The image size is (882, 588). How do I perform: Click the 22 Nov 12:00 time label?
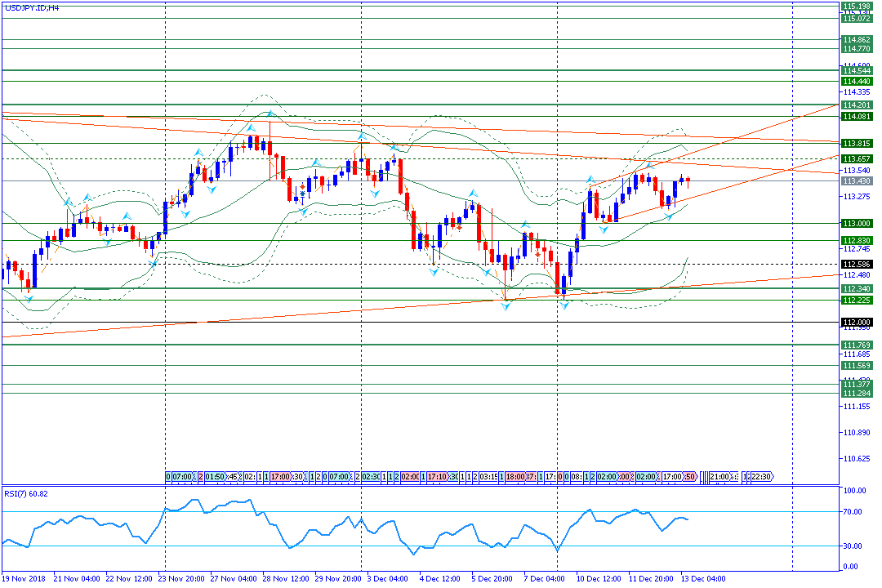pos(129,579)
